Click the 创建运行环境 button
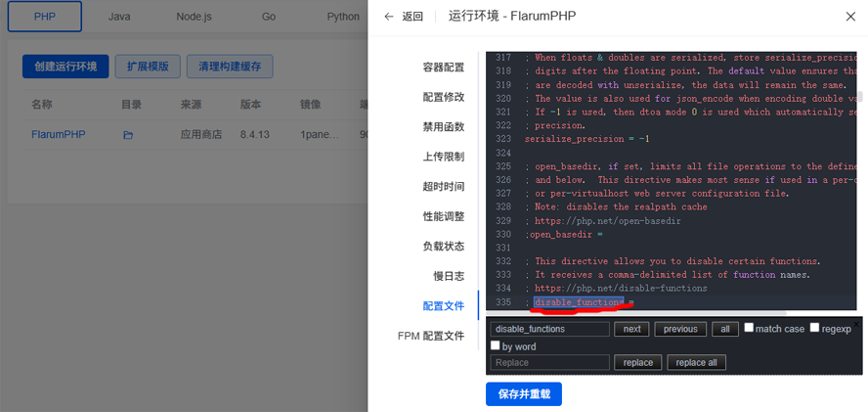868x412 pixels. pyautogui.click(x=65, y=67)
